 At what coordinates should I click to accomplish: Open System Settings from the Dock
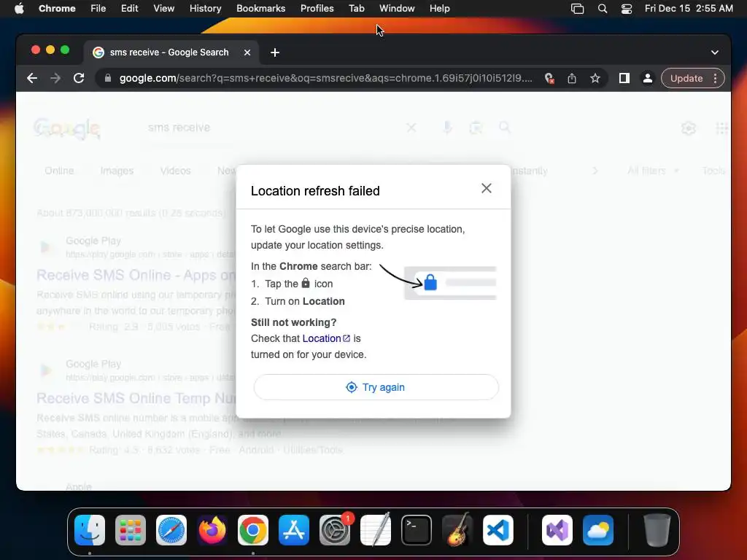(x=334, y=530)
